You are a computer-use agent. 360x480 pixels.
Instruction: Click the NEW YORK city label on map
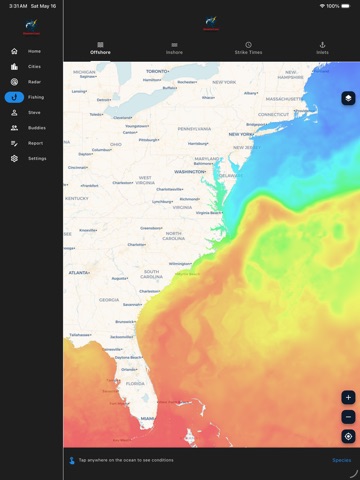241,134
